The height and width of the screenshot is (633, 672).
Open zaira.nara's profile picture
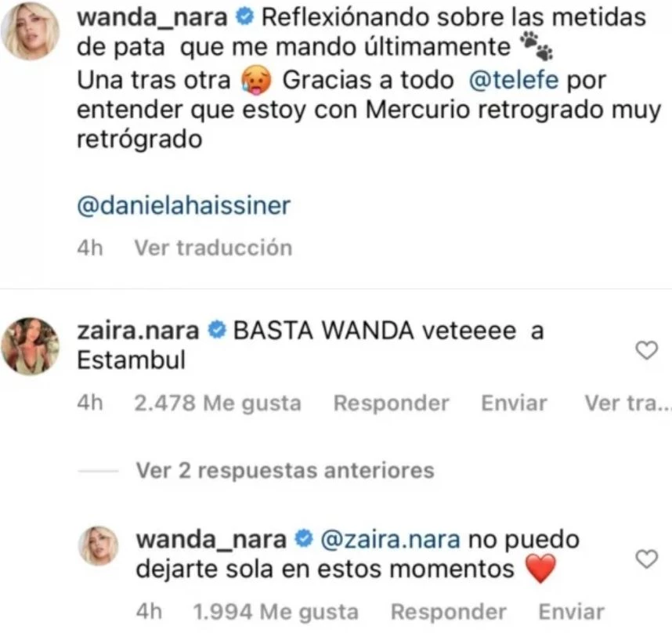29,346
